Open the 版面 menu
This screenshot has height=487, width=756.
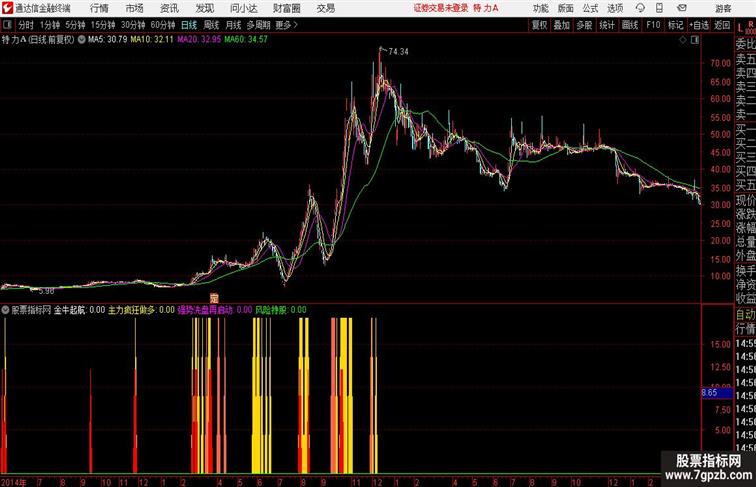(565, 8)
